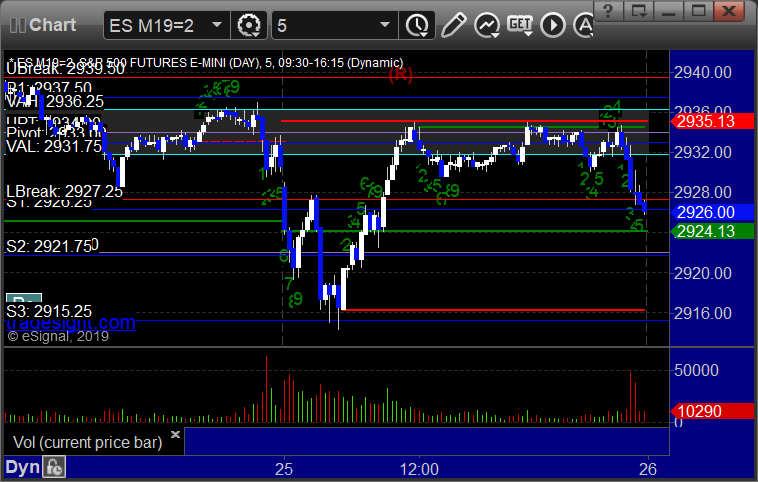Click the S2: 2921.75 level label
The height and width of the screenshot is (482, 758).
pos(49,247)
